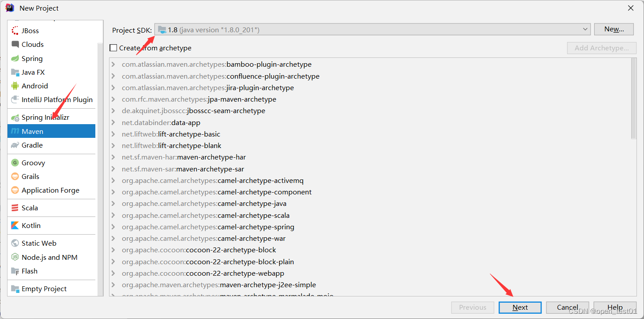This screenshot has width=644, height=319.
Task: Expand jbosscc-seam-archetype node
Action: pos(113,111)
